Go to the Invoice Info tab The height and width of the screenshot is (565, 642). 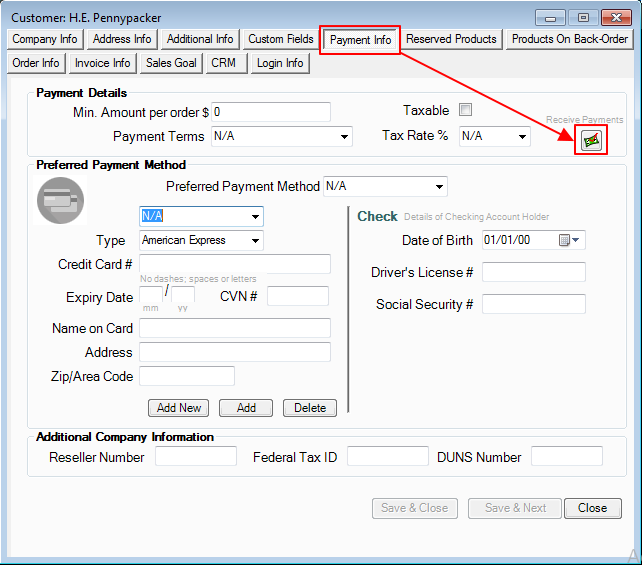pyautogui.click(x=102, y=63)
